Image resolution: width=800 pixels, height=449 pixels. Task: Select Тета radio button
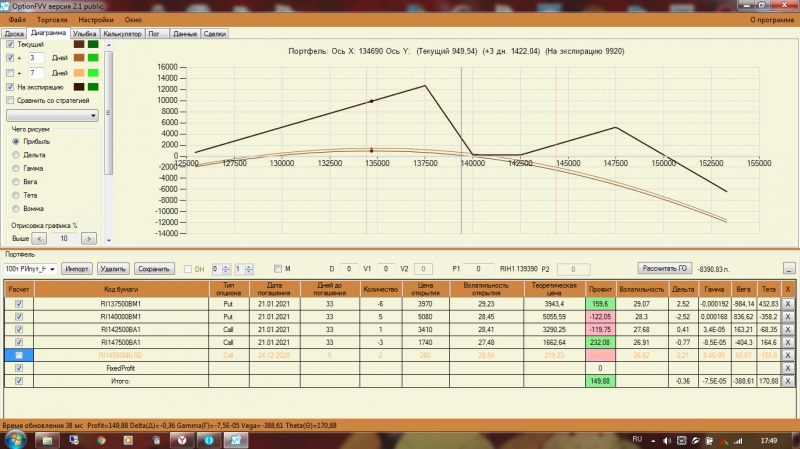[x=16, y=195]
